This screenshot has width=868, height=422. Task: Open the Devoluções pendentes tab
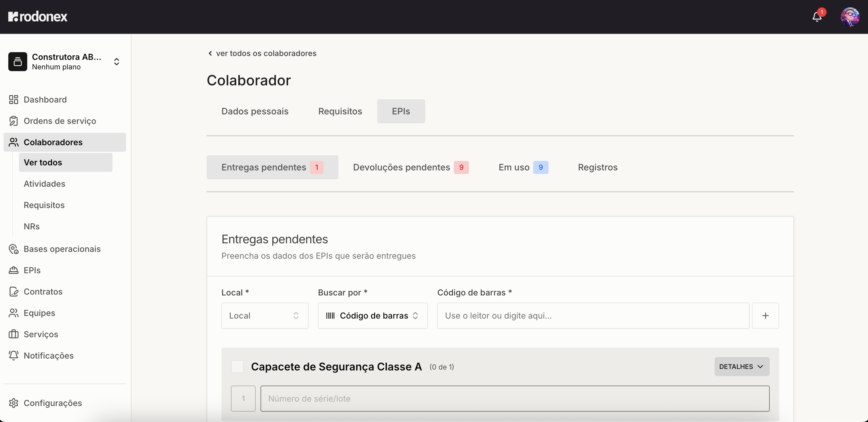410,167
